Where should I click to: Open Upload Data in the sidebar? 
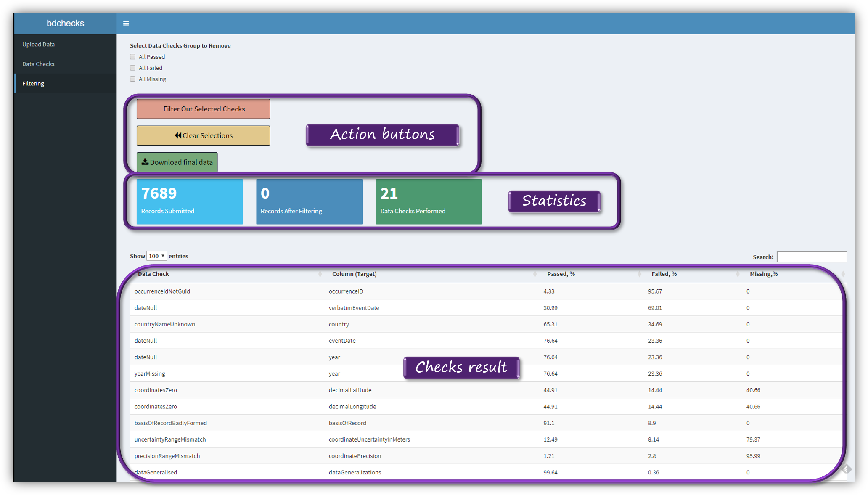[65, 44]
